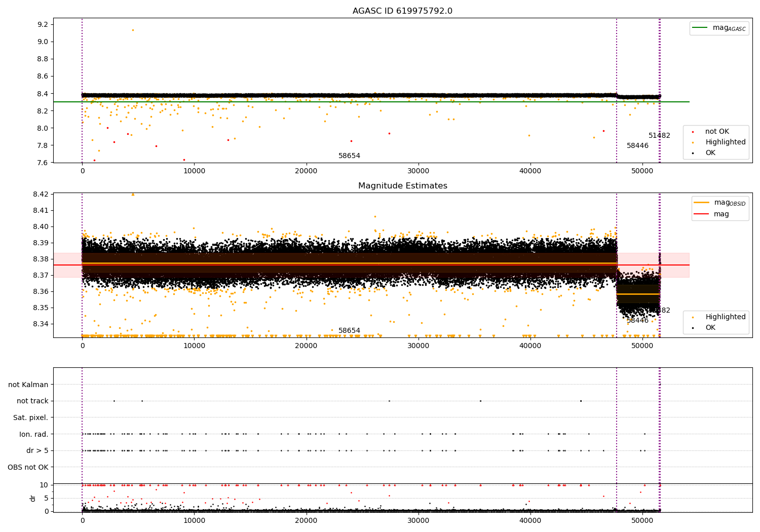Click the "Magnitude Estimates" panel title
Image resolution: width=760 pixels, height=532 pixels.
[402, 186]
